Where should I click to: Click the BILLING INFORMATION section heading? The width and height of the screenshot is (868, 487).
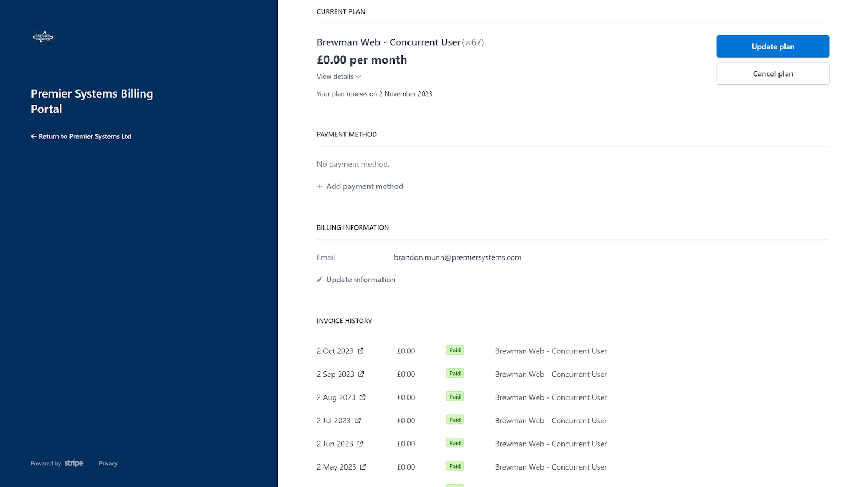(x=353, y=227)
